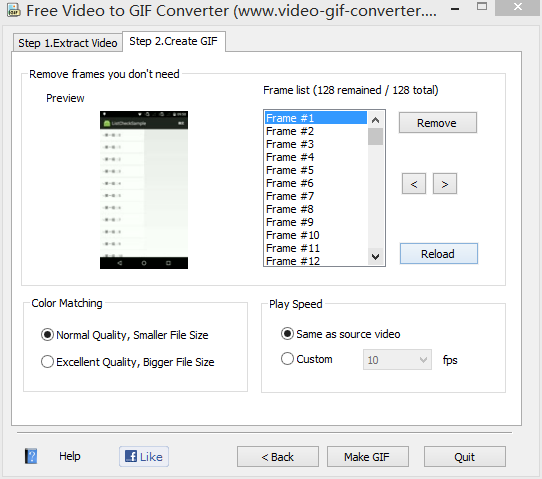The height and width of the screenshot is (479, 542).
Task: Click the Facebook Like button
Action: 144,457
